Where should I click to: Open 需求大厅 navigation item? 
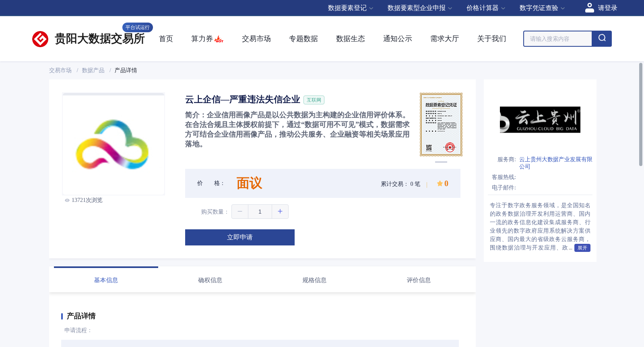pyautogui.click(x=445, y=39)
